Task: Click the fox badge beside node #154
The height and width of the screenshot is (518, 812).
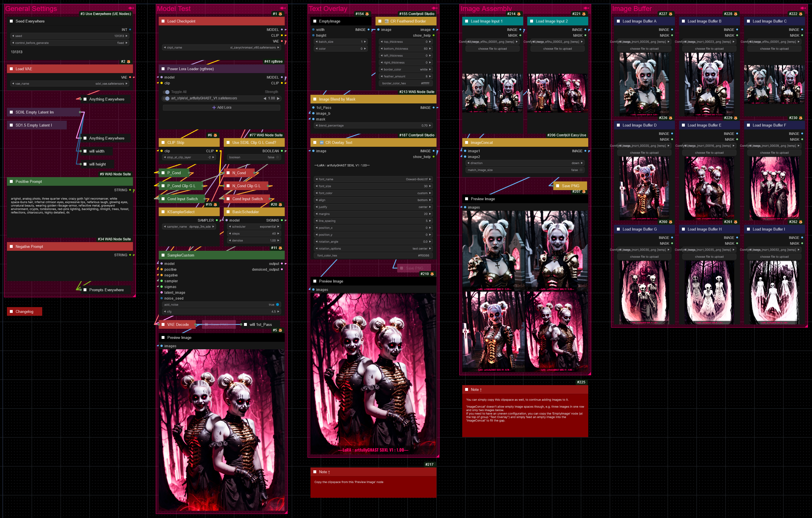Action: 367,14
